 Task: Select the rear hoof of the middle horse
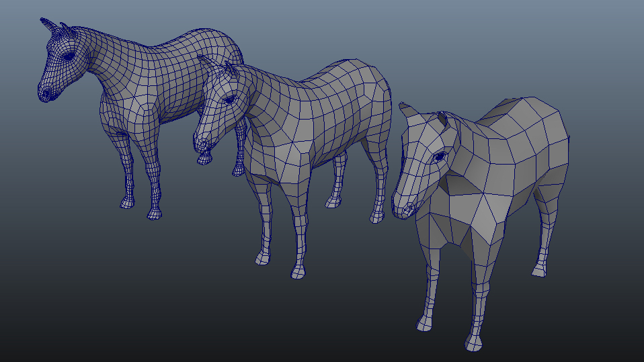pos(376,217)
